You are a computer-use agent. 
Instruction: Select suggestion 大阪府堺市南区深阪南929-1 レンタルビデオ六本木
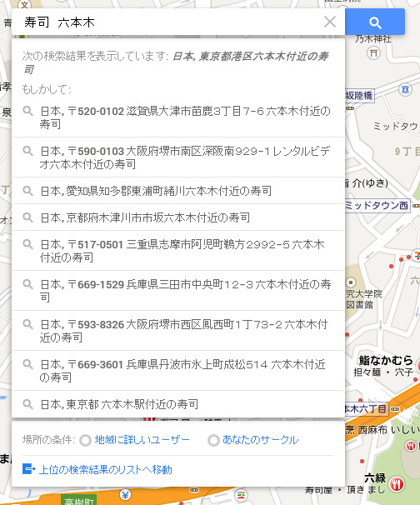(178, 157)
